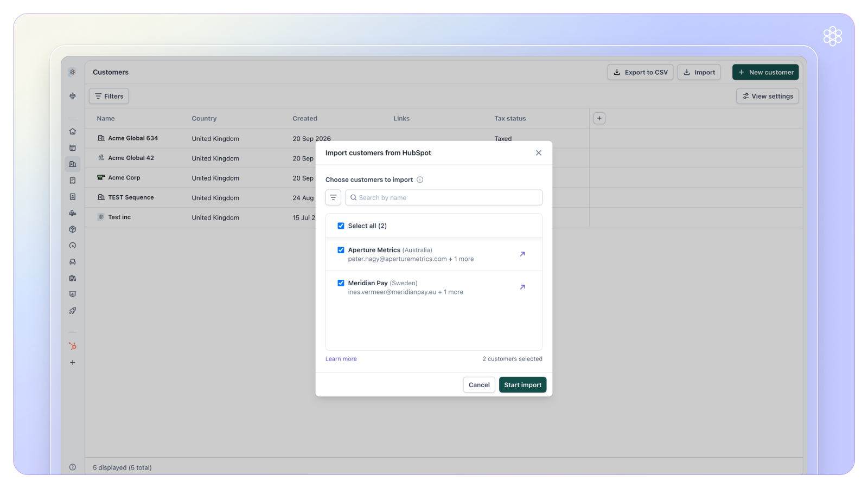Add integration via plus icon in sidebar
Screen dimensions: 868x488
73,362
